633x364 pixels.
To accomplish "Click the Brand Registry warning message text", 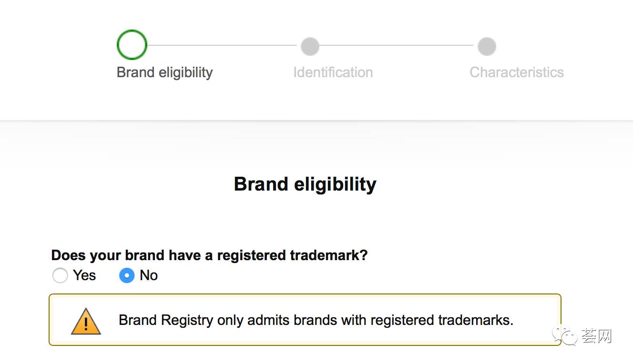I will point(316,320).
